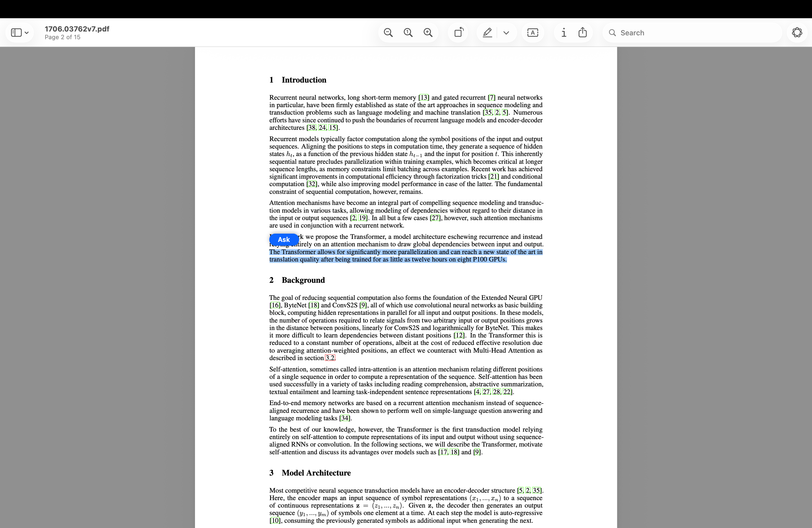Rotate the page with the rotate icon
812x528 pixels.
pos(458,32)
